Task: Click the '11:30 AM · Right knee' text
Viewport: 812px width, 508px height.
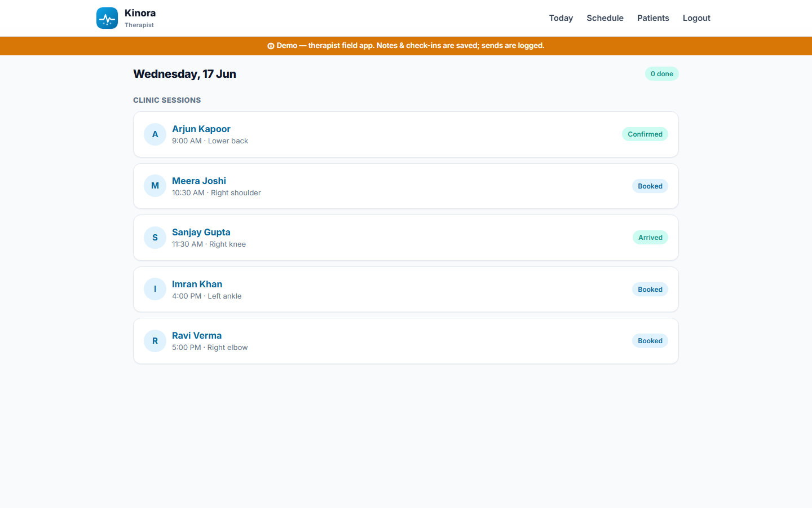Action: [x=209, y=244]
